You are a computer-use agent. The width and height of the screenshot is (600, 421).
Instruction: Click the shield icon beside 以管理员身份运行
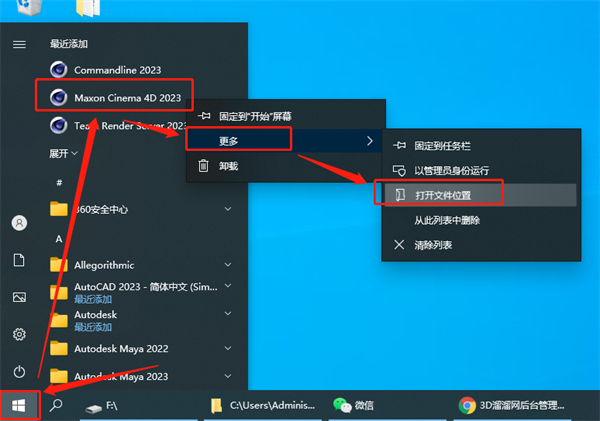coord(399,171)
